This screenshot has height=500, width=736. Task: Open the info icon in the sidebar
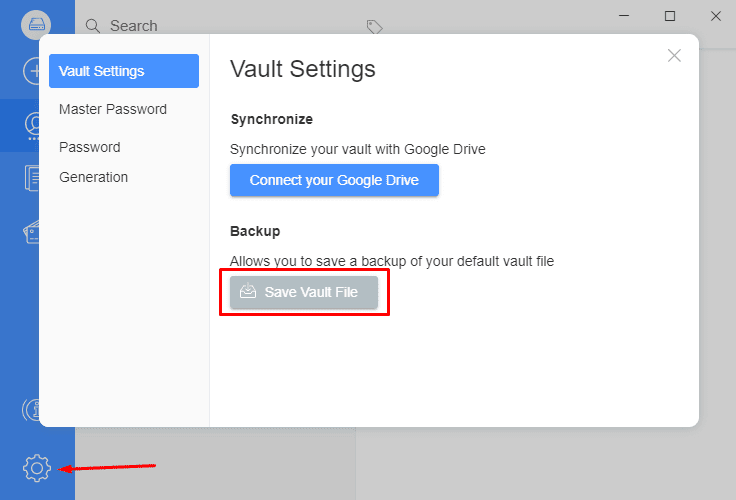tap(31, 410)
